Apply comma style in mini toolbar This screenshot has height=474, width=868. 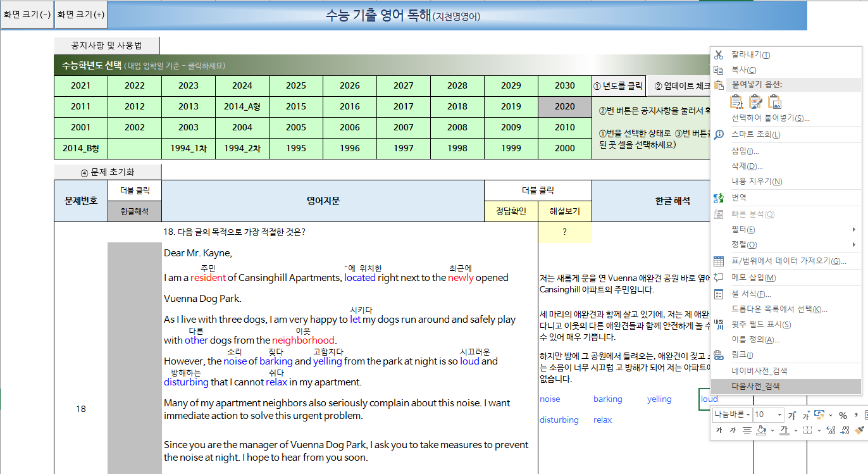(x=856, y=415)
